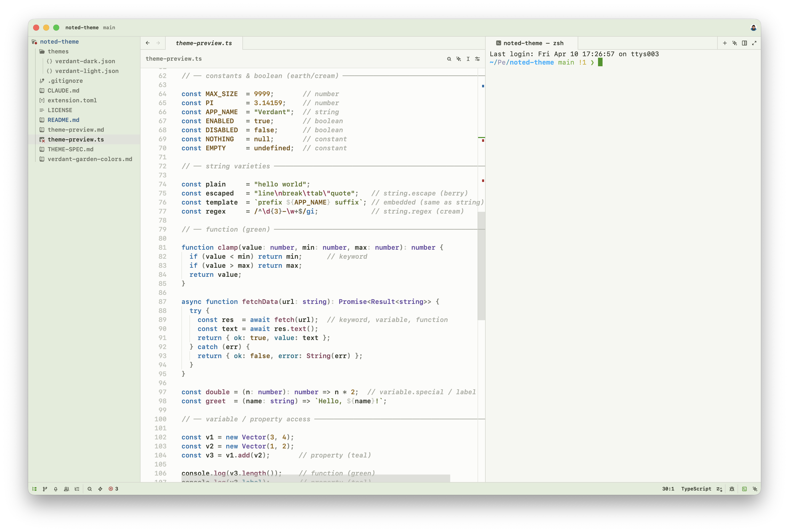Add new terminal with plus icon
The image size is (789, 532).
pyautogui.click(x=725, y=43)
